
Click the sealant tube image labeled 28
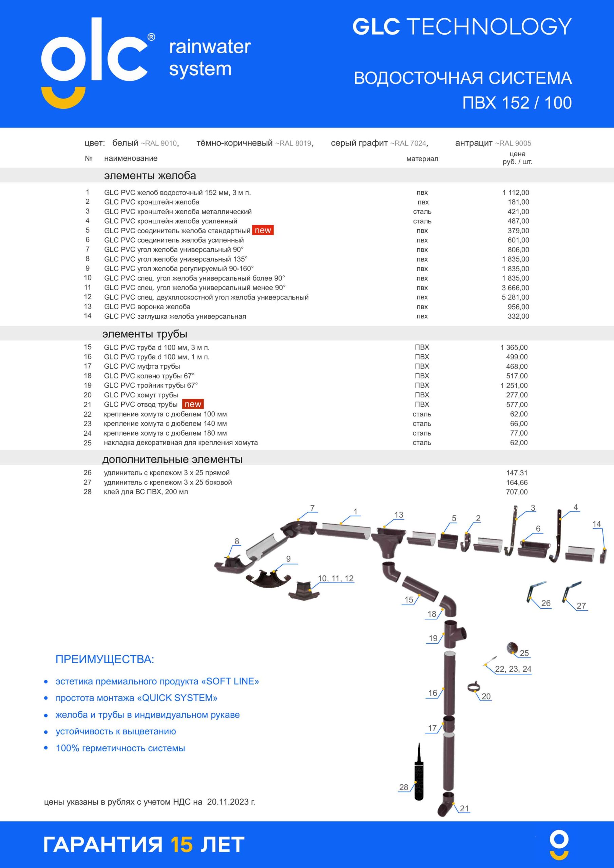(x=419, y=772)
